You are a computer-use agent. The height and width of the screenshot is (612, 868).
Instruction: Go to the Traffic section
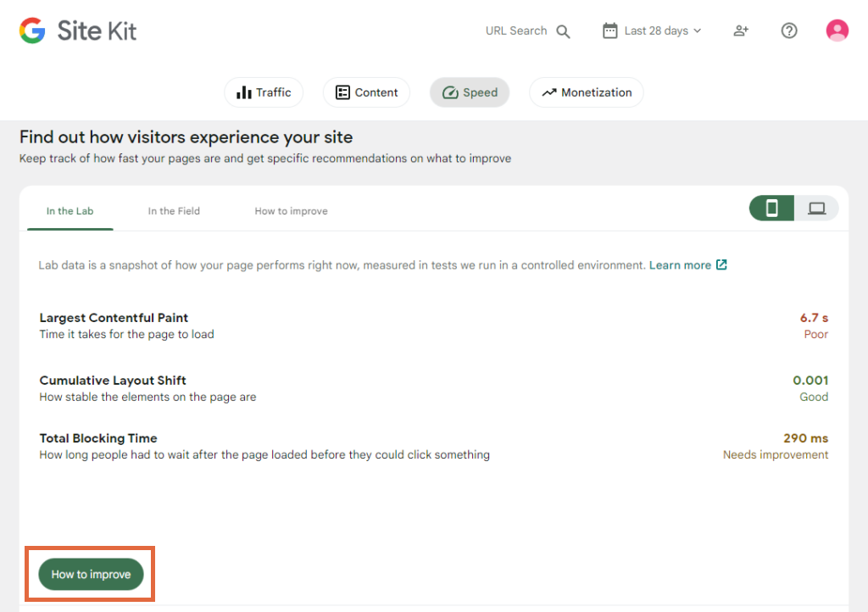click(x=264, y=92)
